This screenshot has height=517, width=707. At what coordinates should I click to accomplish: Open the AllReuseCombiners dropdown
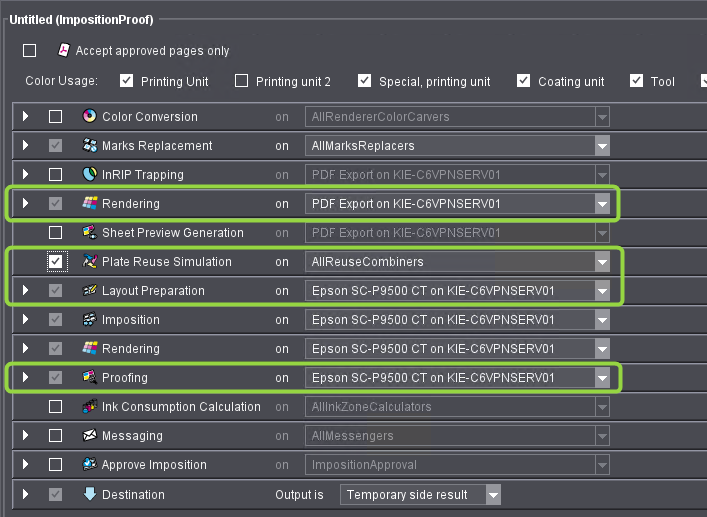click(601, 262)
